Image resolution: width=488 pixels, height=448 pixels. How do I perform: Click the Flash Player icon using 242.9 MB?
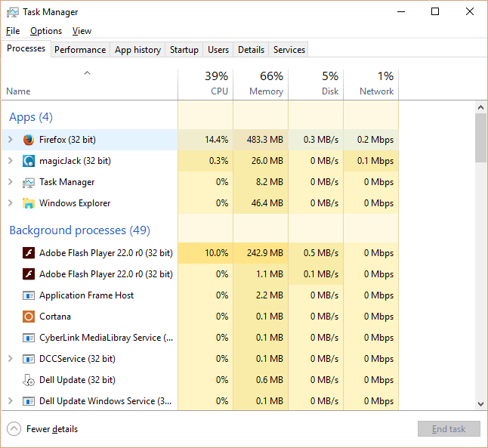click(x=28, y=253)
